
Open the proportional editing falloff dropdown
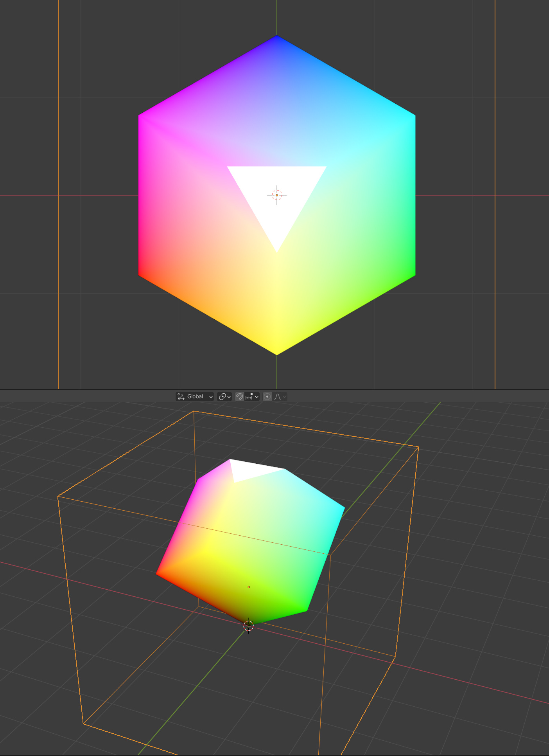point(280,397)
